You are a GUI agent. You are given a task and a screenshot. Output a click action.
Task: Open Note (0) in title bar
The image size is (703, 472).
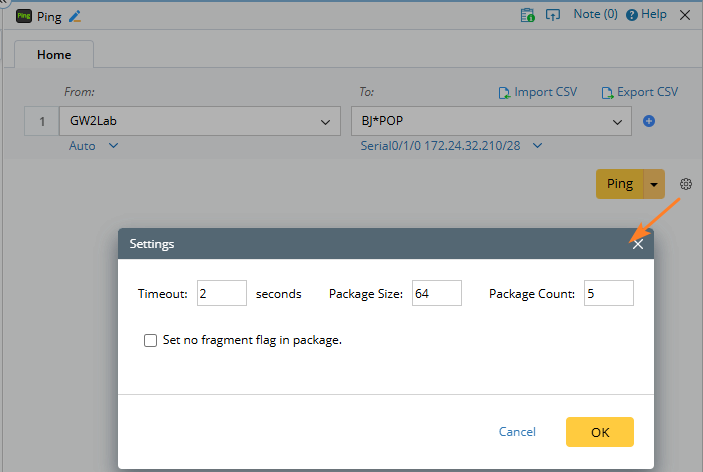coord(594,15)
